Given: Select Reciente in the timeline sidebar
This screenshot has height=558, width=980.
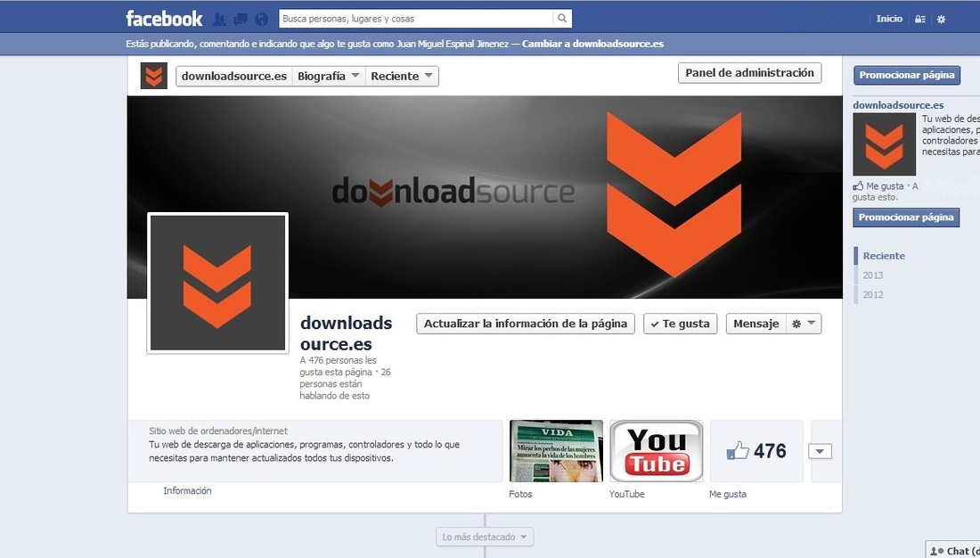Looking at the screenshot, I should 884,256.
